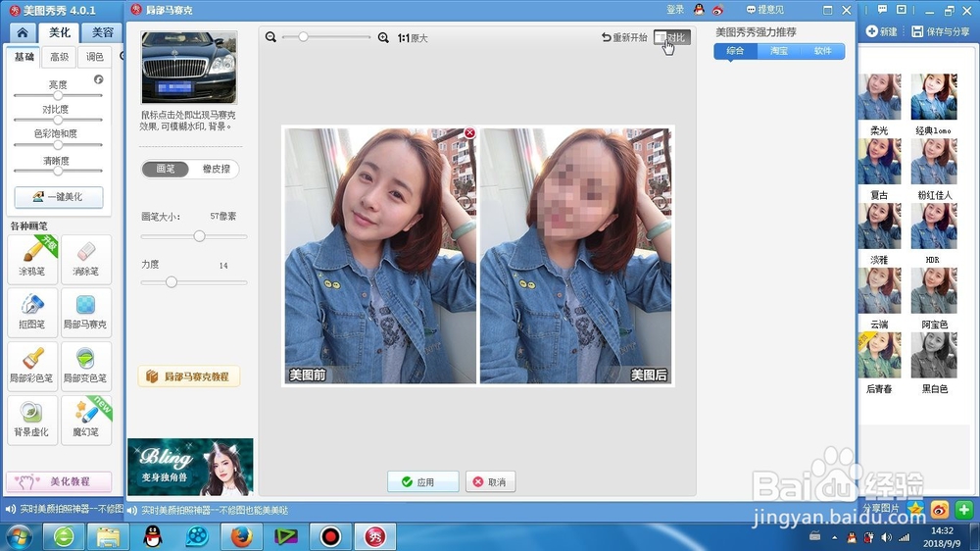Viewport: 980px width, 551px height.
Task: Switch to the 基础 sub-tab
Action: tap(24, 57)
